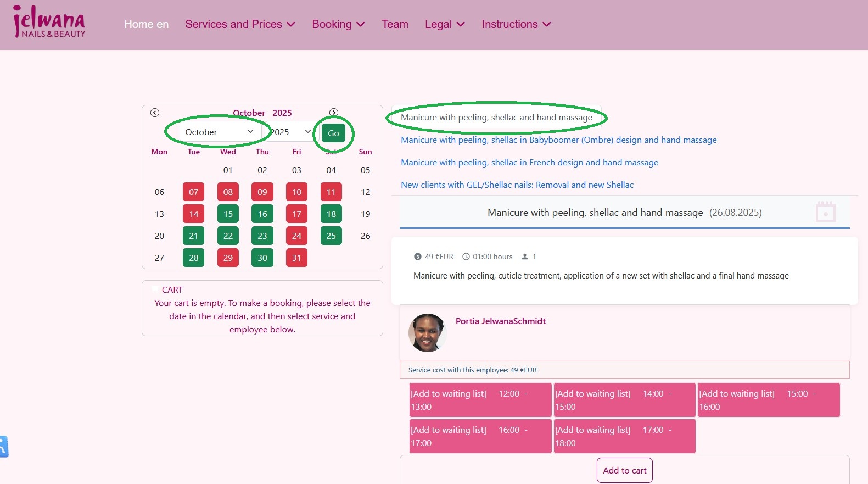Open the 2025 year dropdown
This screenshot has height=484, width=868.
coord(290,132)
